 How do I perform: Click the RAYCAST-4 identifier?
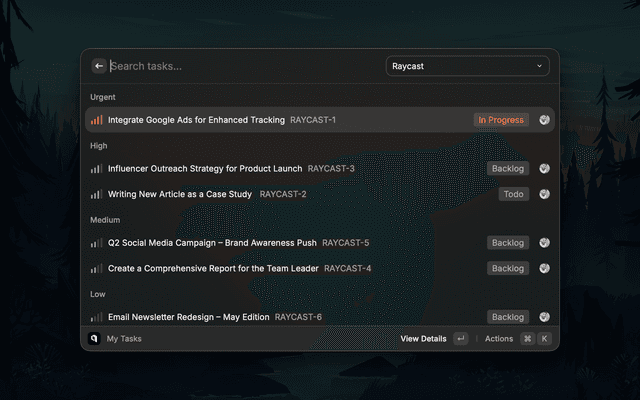point(348,269)
